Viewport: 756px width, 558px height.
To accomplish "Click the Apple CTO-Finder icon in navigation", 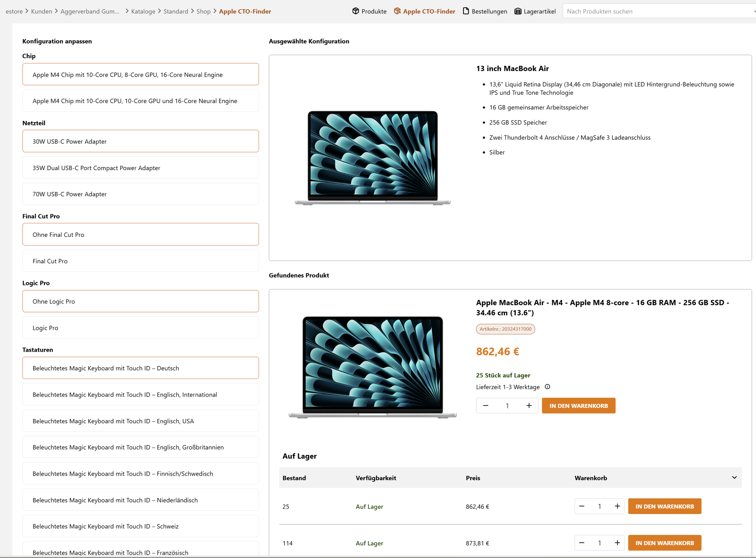I will 397,11.
